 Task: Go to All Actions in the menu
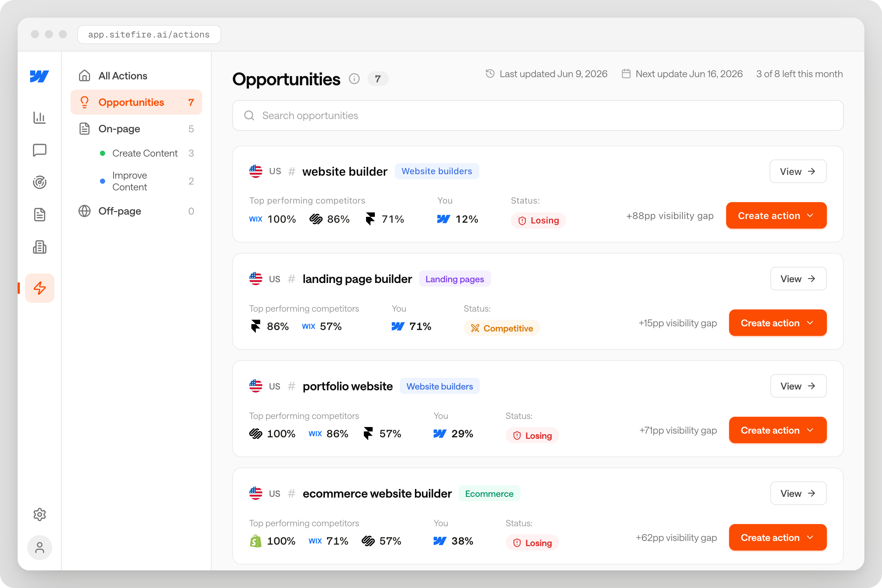(x=136, y=76)
